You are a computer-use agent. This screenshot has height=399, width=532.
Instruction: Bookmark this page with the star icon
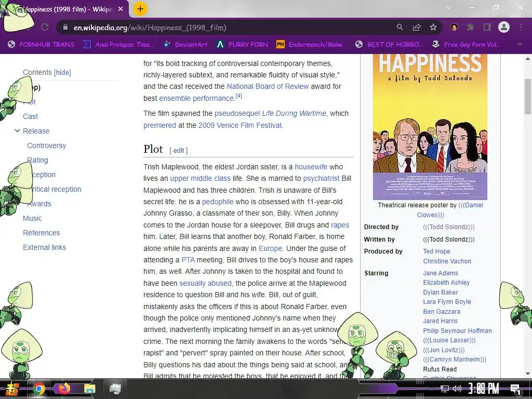(433, 27)
